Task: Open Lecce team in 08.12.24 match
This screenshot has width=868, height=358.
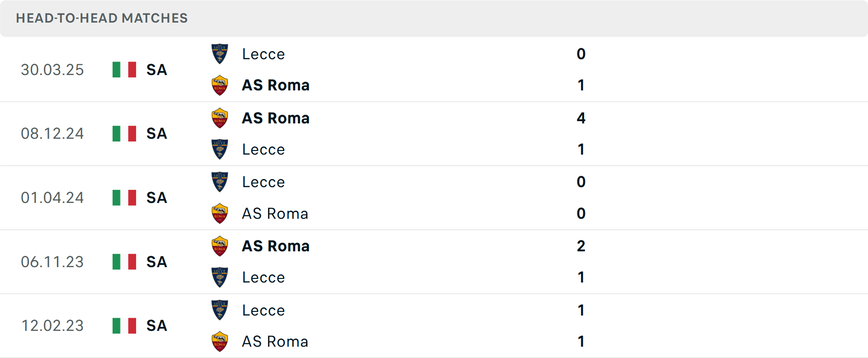Action: click(x=264, y=149)
